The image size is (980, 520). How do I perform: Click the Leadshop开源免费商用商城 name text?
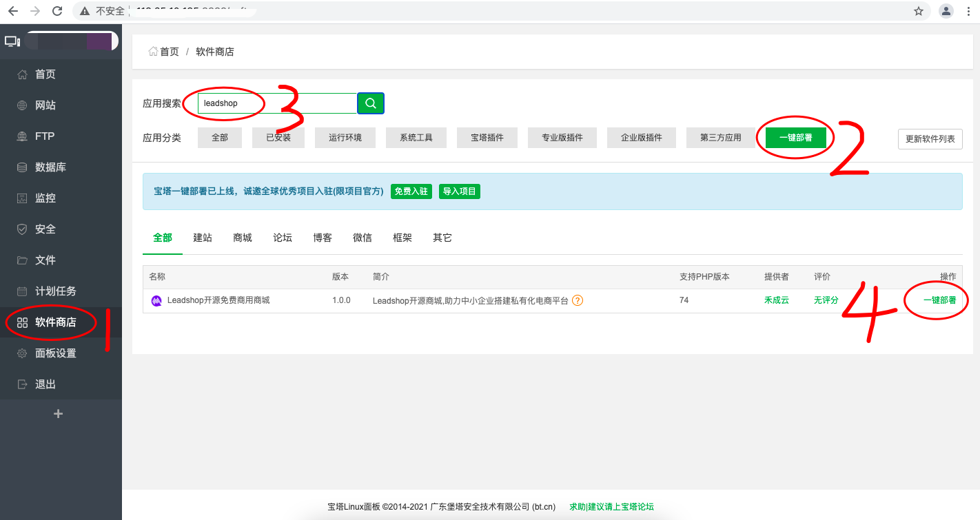(x=218, y=300)
